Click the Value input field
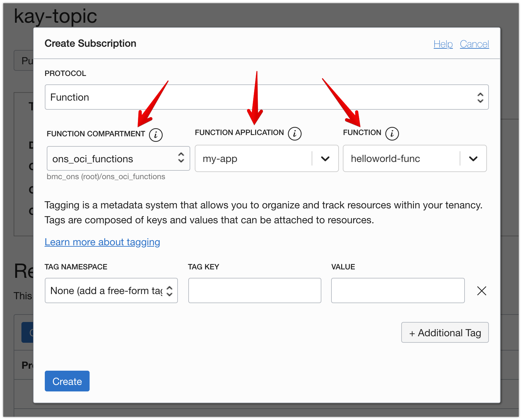522x420 pixels. [397, 290]
